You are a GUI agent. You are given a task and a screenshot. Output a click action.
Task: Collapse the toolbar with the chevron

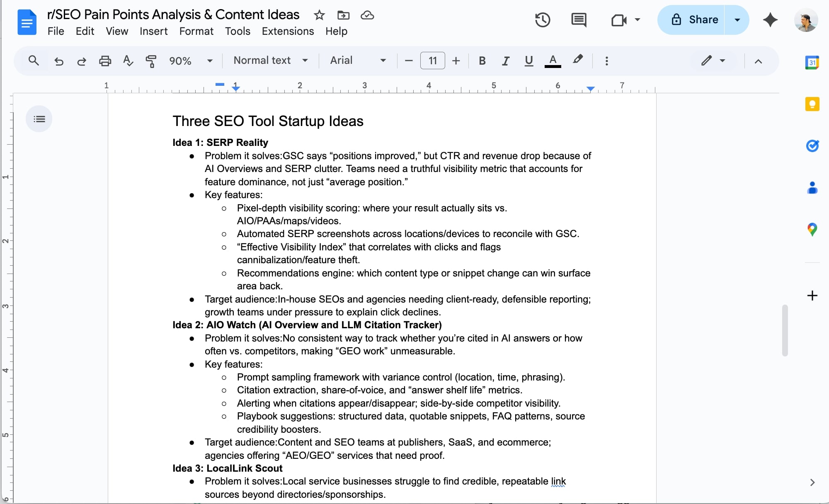pyautogui.click(x=759, y=62)
